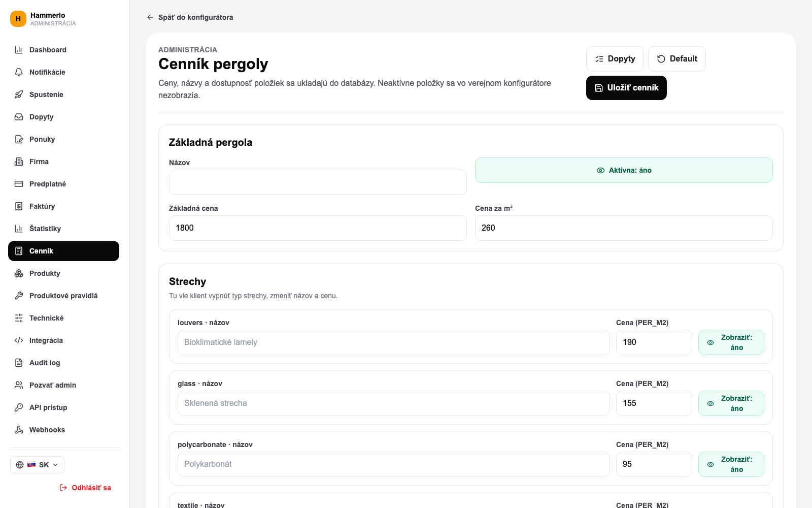Click the Základná cena field with 1800
Screen dimensions: 812x508
coord(318,228)
